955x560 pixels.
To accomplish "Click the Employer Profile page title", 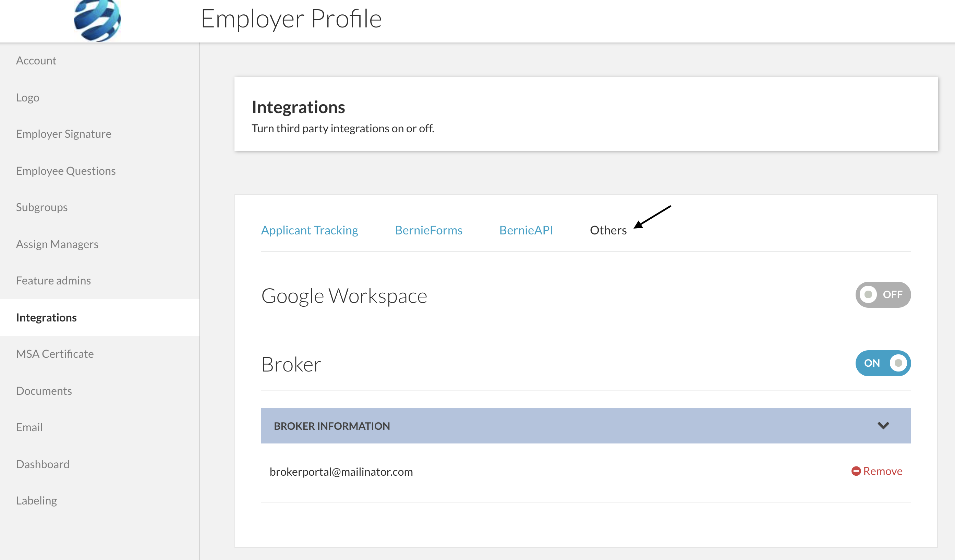I will coord(291,19).
